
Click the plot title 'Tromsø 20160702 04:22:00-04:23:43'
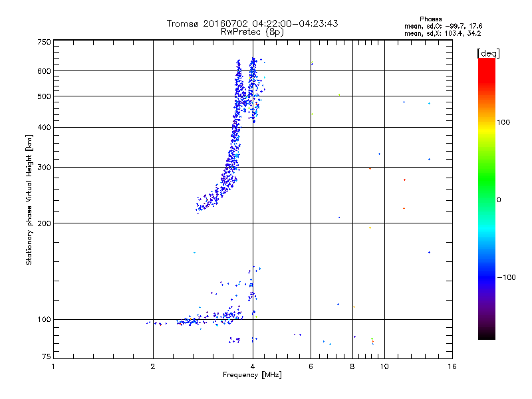[252, 23]
